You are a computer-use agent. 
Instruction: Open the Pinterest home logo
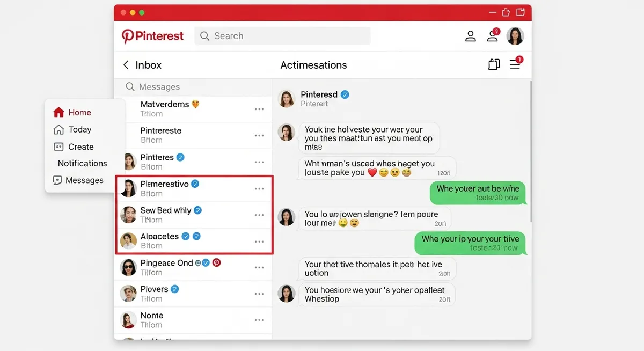(152, 36)
